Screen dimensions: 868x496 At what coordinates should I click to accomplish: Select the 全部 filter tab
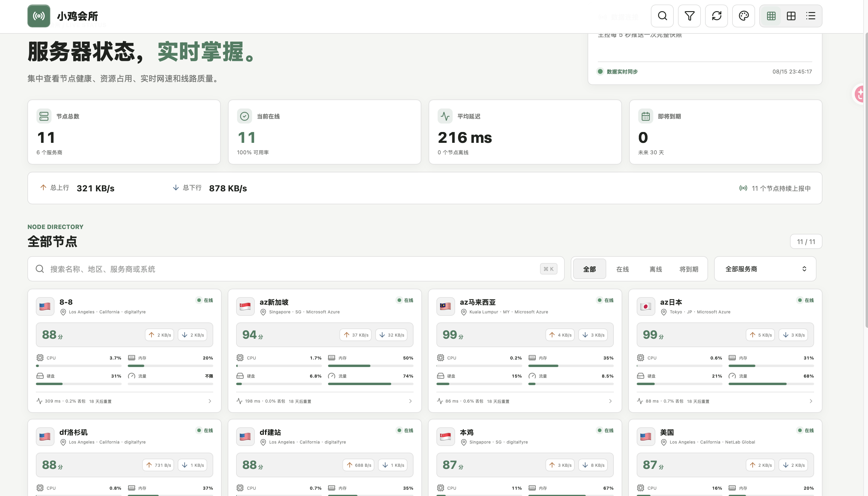[589, 269]
